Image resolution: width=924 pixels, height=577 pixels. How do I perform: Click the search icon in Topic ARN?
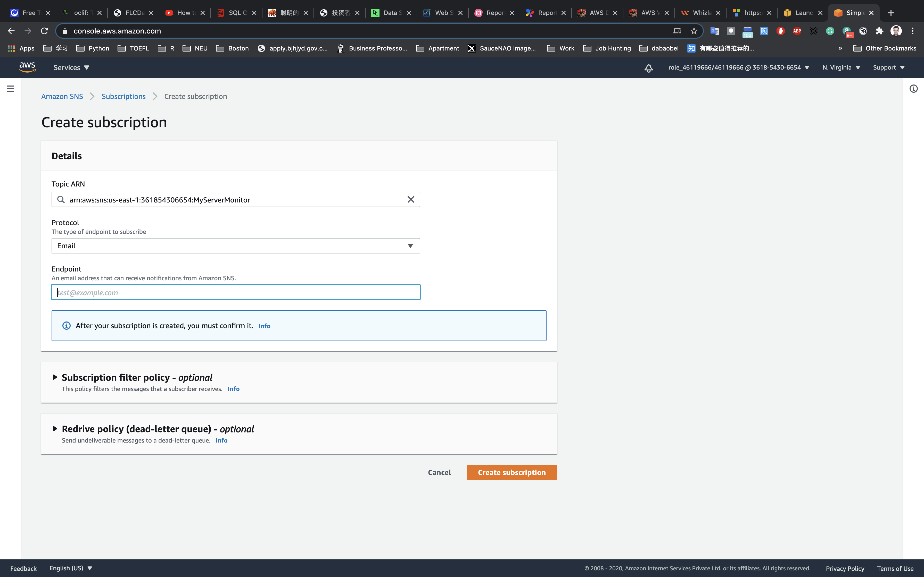pyautogui.click(x=61, y=200)
